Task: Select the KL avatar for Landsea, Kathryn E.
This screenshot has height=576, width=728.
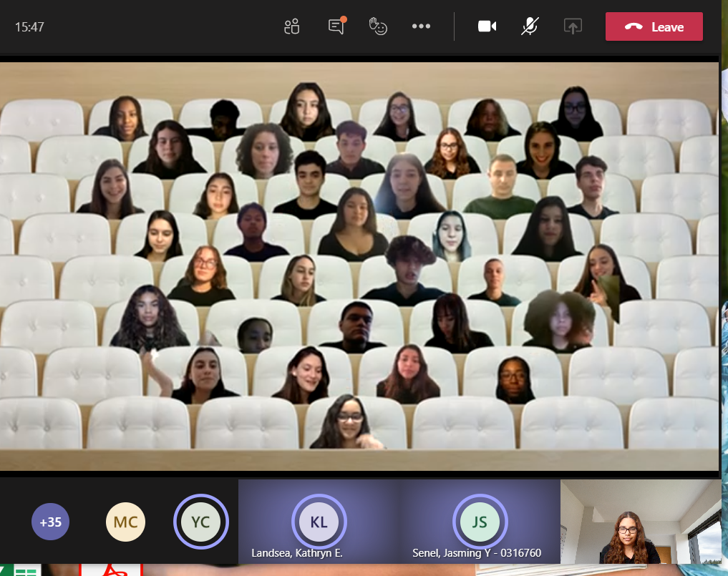Action: pos(319,522)
